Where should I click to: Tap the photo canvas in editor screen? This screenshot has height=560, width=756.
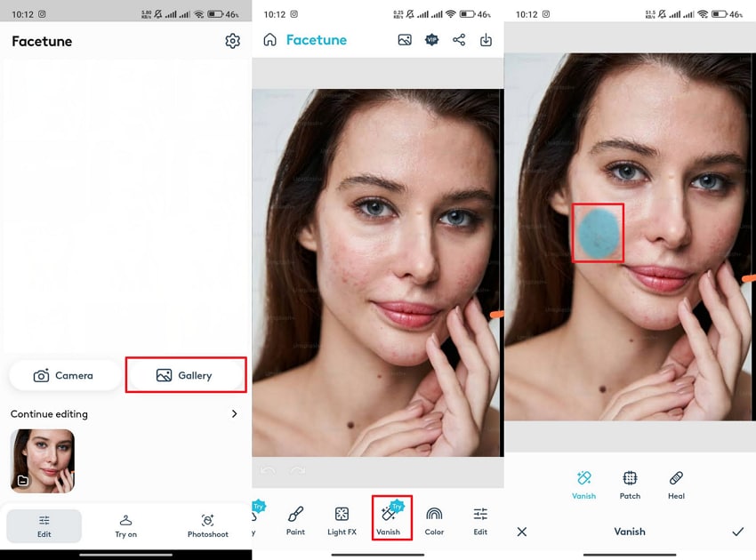377,272
